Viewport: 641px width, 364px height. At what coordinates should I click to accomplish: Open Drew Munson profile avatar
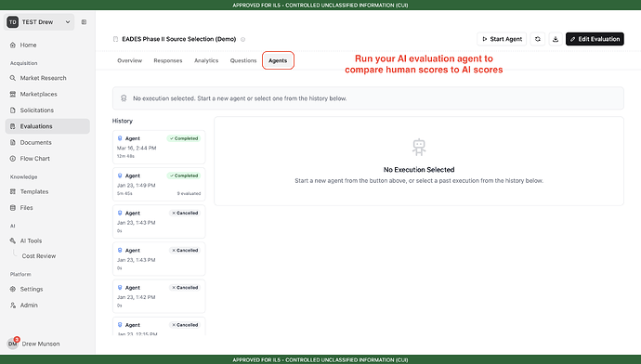pos(13,344)
